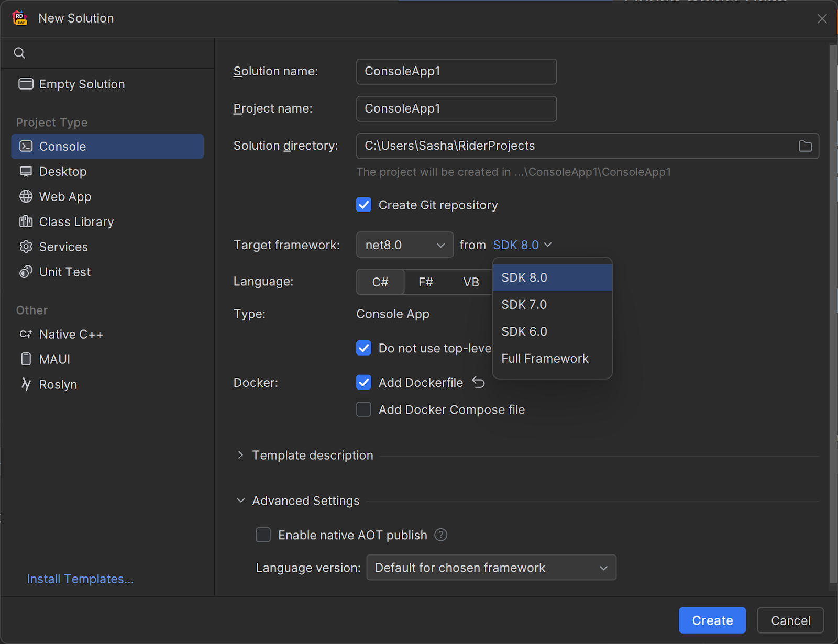The height and width of the screenshot is (644, 838).
Task: Click the Rider EAP logo icon
Action: pyautogui.click(x=20, y=18)
